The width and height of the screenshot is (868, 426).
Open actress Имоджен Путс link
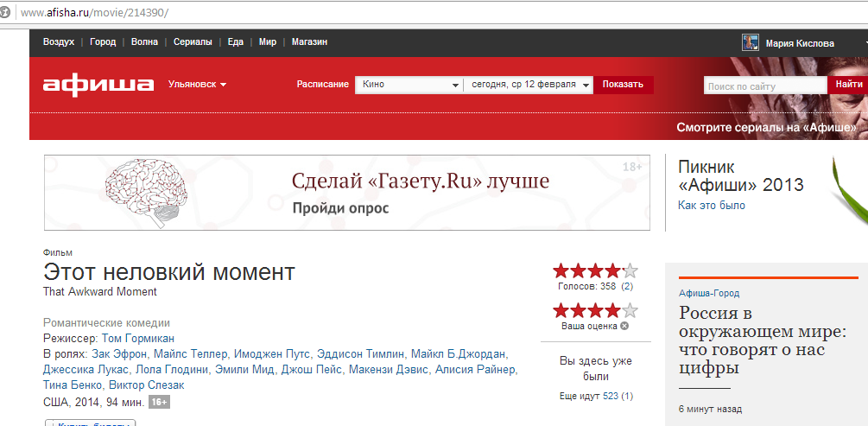click(272, 354)
